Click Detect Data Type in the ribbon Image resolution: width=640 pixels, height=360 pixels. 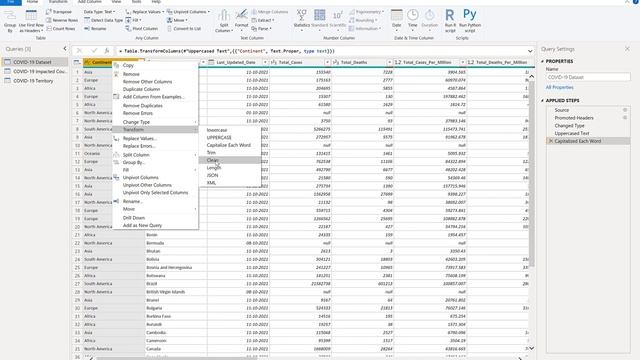coord(103,20)
